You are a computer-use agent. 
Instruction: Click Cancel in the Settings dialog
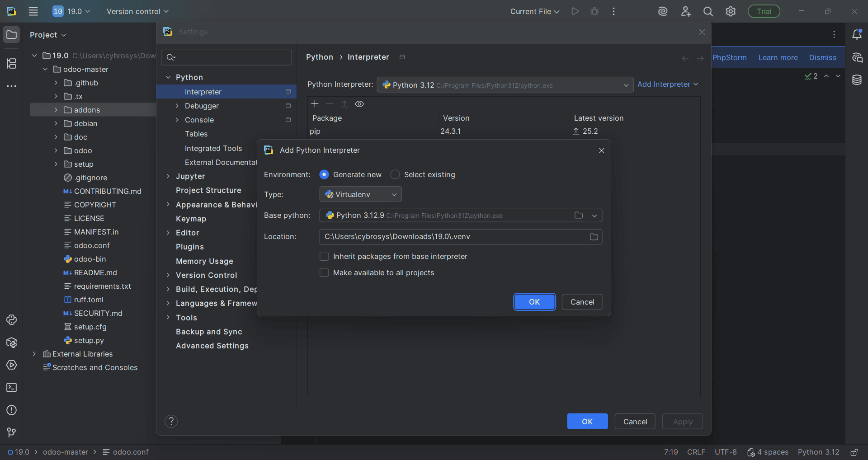pos(635,421)
